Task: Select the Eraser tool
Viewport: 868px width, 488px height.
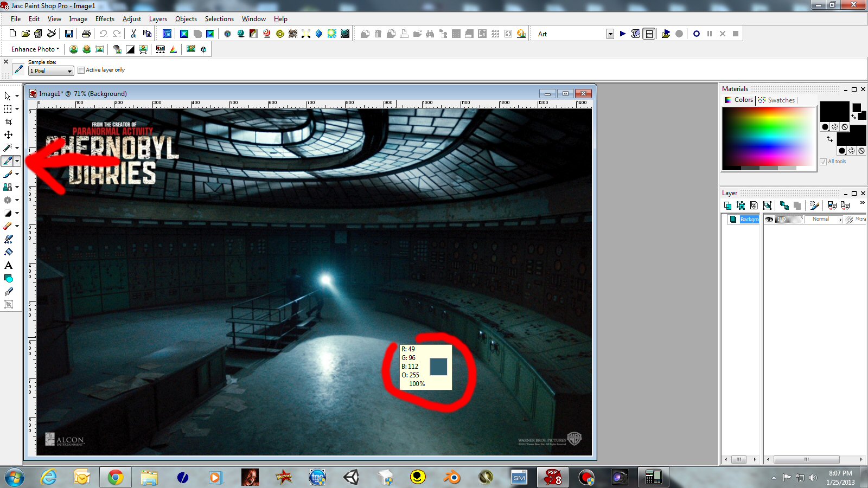Action: tap(8, 226)
